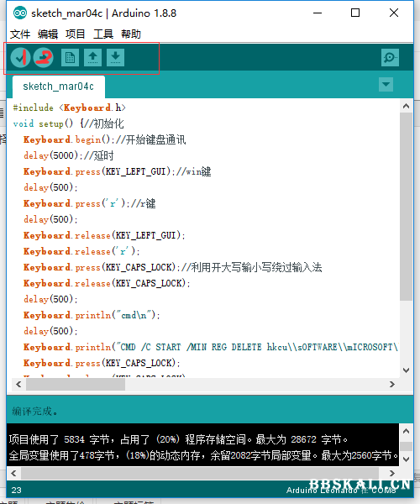Open the 项目 menu
420x504 pixels.
click(76, 34)
